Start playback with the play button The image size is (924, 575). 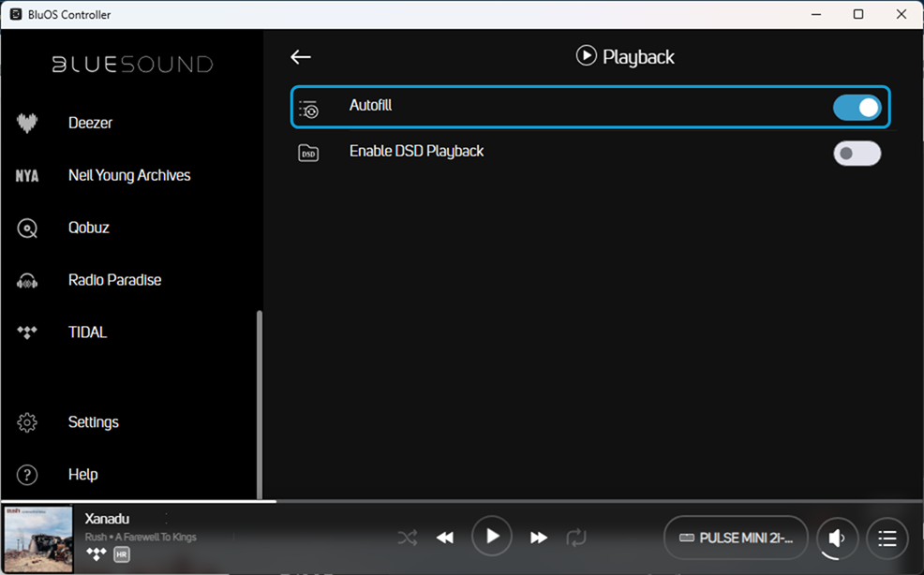click(491, 536)
